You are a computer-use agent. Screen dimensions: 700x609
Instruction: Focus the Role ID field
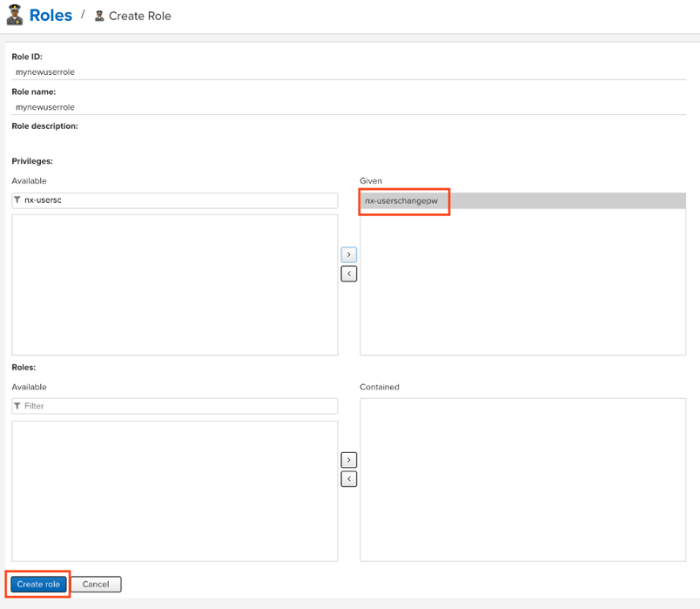click(x=174, y=72)
